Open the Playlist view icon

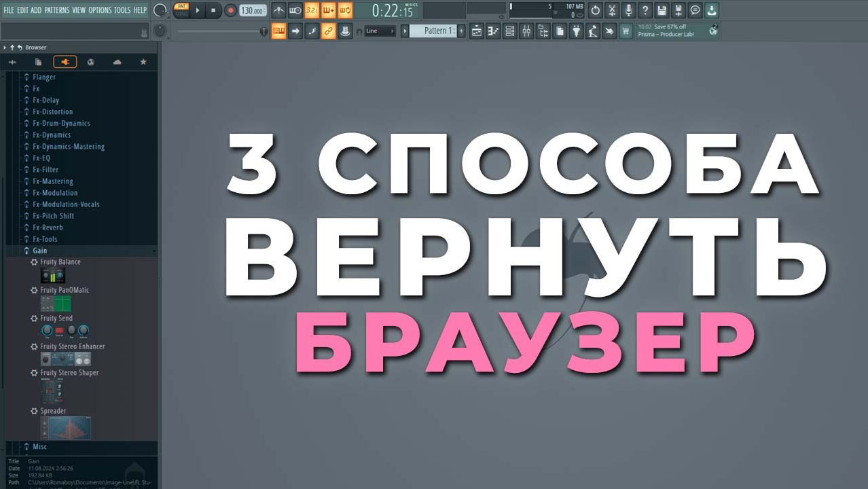(x=477, y=31)
